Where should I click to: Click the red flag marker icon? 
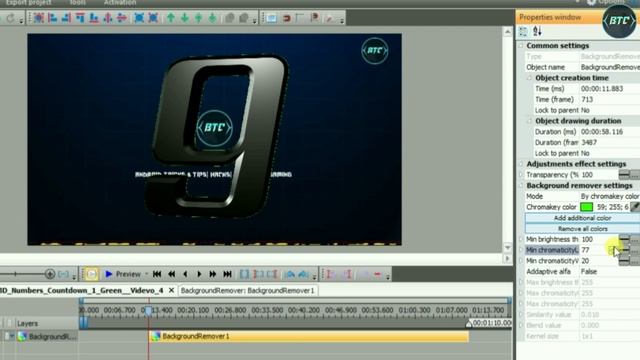[315, 18]
